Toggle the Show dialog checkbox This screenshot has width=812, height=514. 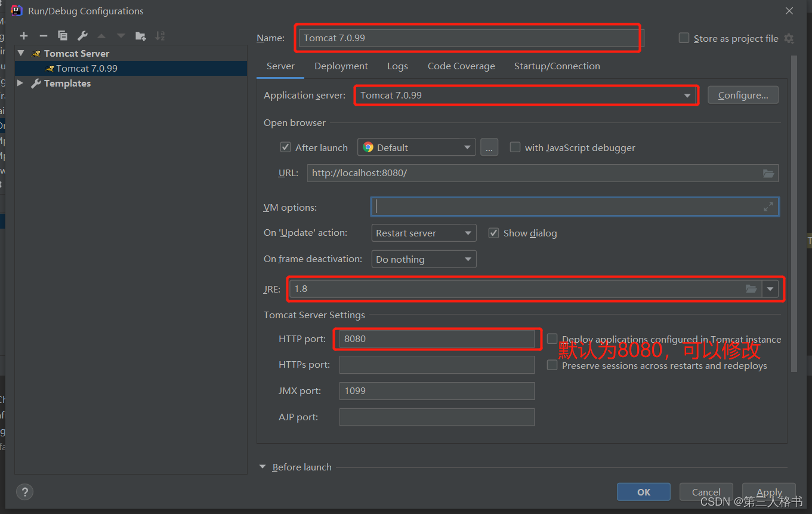493,233
